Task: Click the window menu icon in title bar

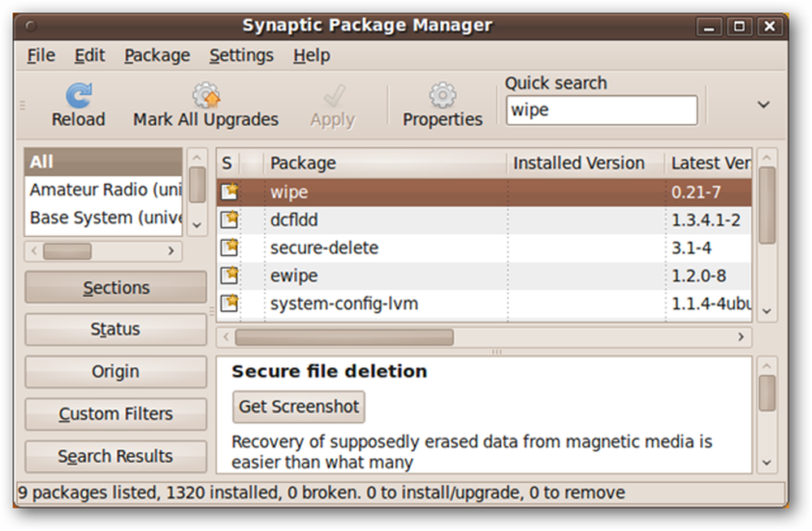Action: (31, 25)
